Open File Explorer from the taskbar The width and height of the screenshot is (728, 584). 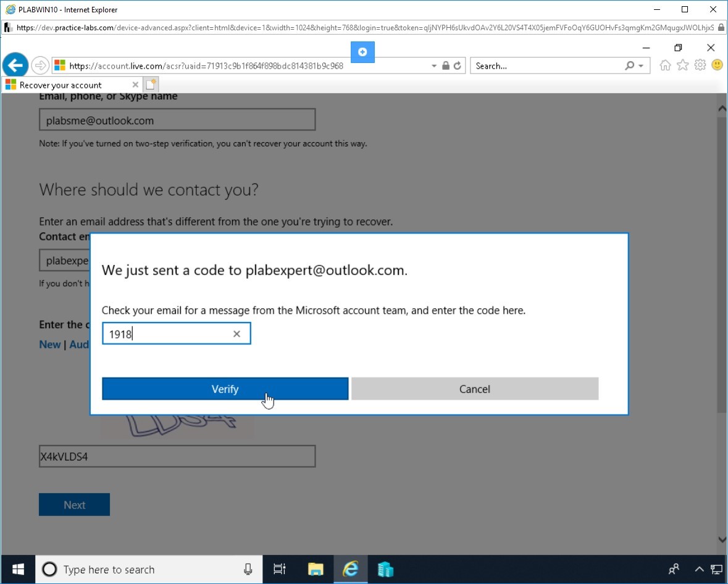316,569
